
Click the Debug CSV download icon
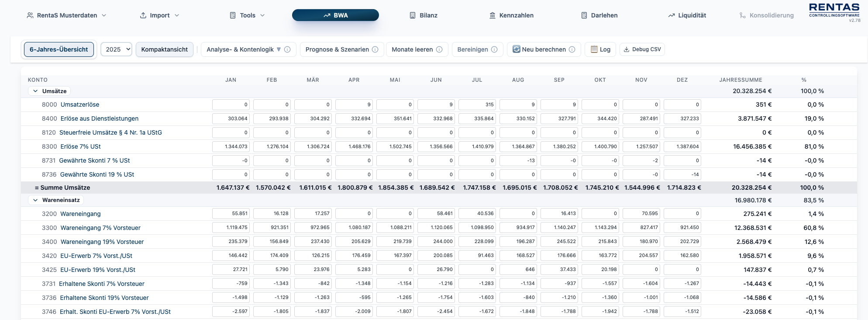tap(627, 49)
